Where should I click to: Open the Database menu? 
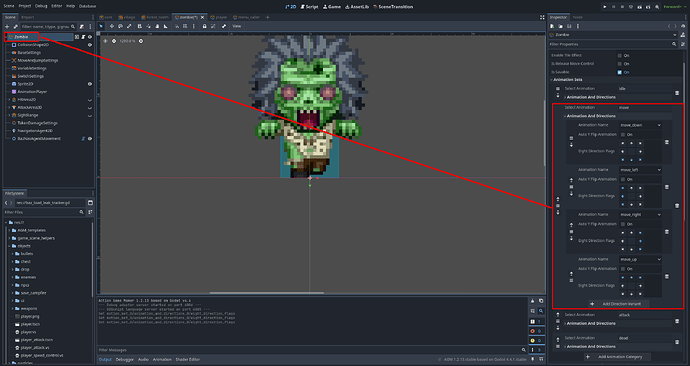tap(88, 6)
